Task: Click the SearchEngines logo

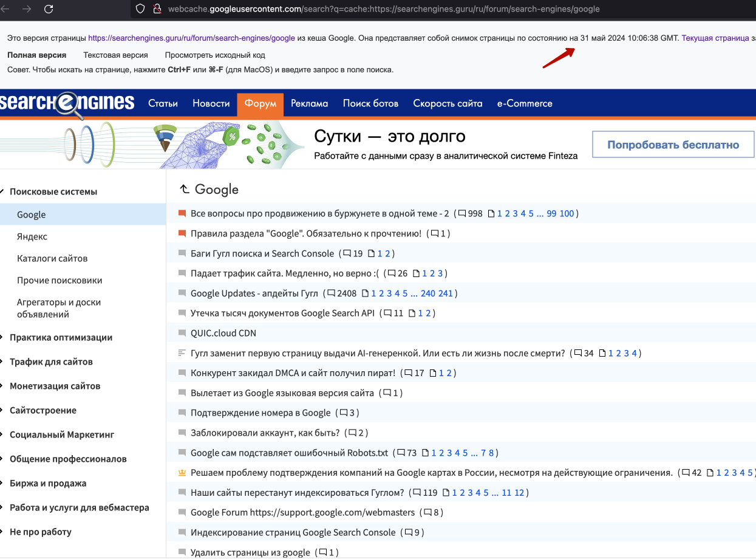Action: [67, 104]
